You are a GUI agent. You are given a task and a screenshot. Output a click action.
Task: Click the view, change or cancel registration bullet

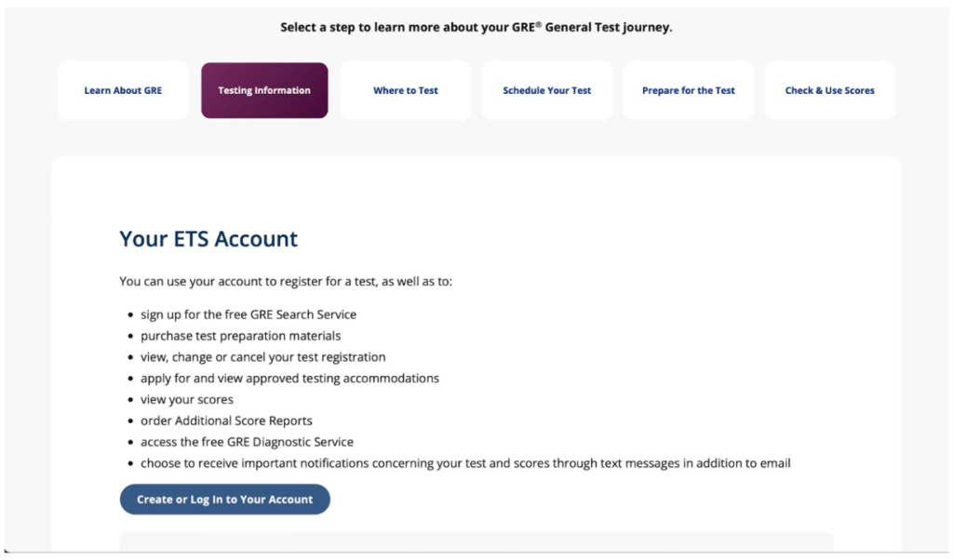(x=262, y=357)
